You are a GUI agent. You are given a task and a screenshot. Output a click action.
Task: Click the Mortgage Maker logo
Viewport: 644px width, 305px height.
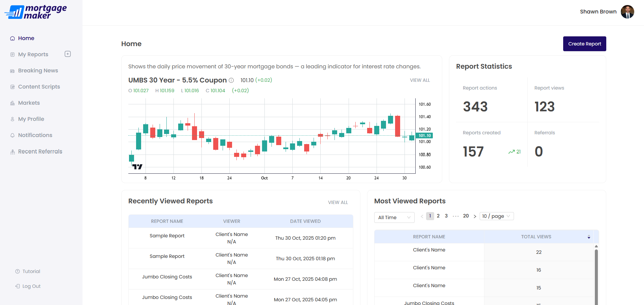[x=36, y=12]
